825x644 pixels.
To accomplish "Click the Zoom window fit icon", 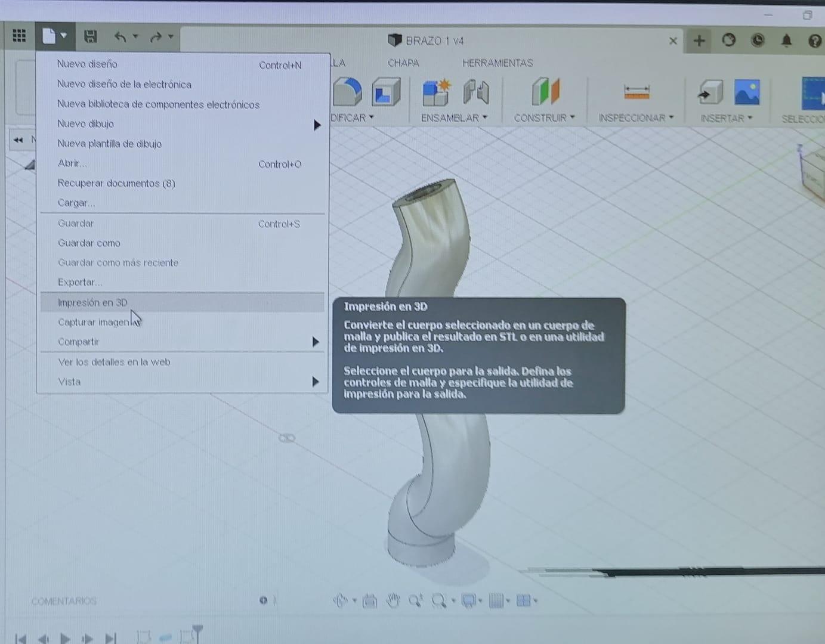I will pyautogui.click(x=439, y=600).
